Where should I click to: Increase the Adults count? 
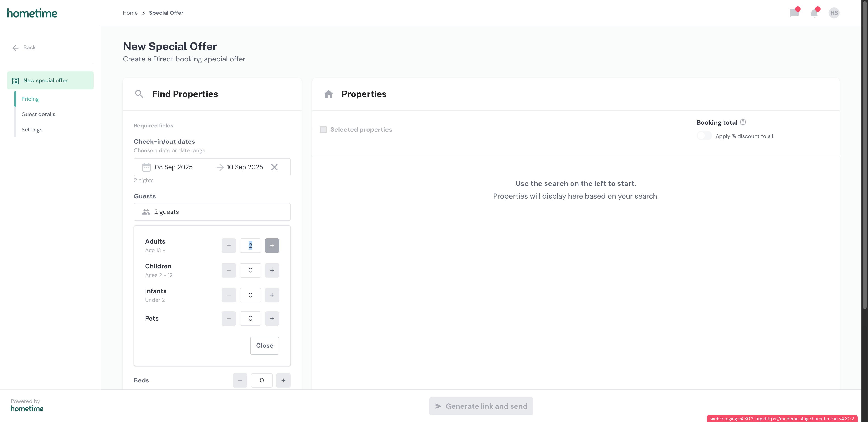(272, 246)
